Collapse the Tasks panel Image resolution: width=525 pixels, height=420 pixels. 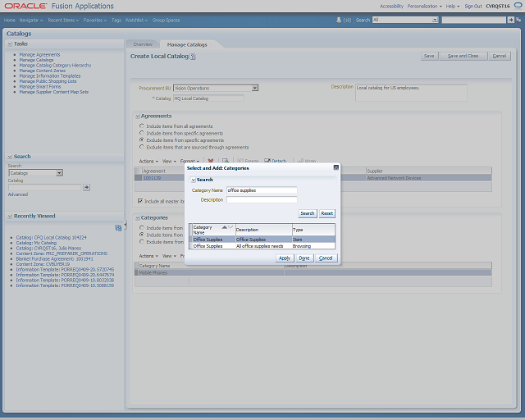pos(10,43)
